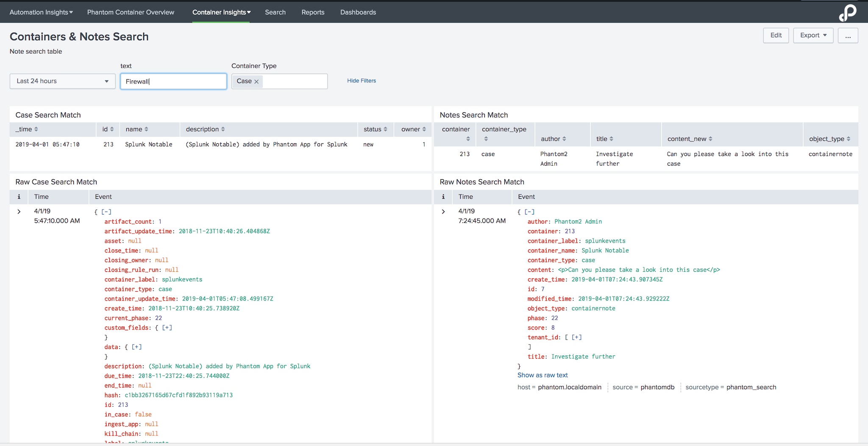Screen dimensions: 868x446
Task: Click the Splunk Notable name cell
Action: pyautogui.click(x=149, y=145)
